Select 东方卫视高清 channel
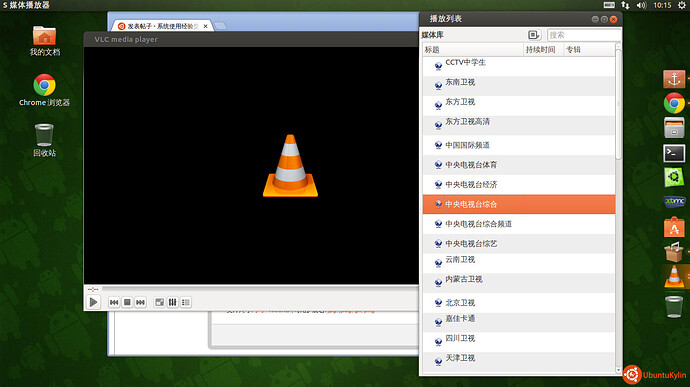This screenshot has width=690, height=387. tap(518, 125)
